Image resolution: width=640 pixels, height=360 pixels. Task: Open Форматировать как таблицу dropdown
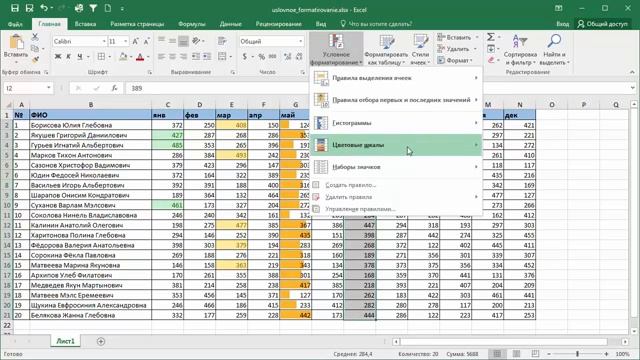tap(386, 49)
